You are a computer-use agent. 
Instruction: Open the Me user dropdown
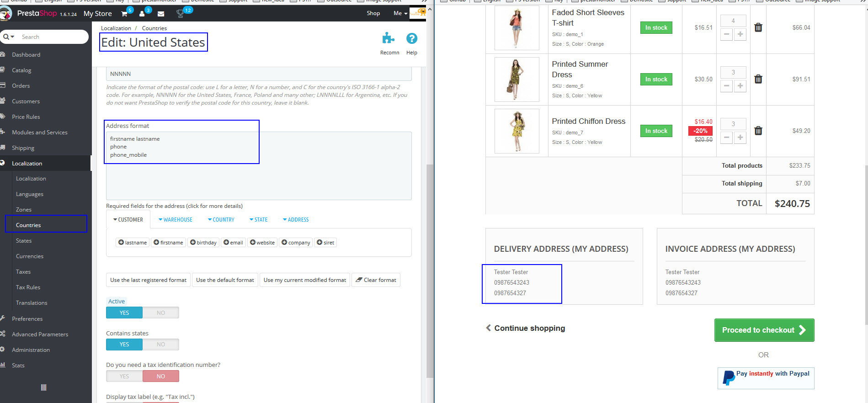click(400, 13)
